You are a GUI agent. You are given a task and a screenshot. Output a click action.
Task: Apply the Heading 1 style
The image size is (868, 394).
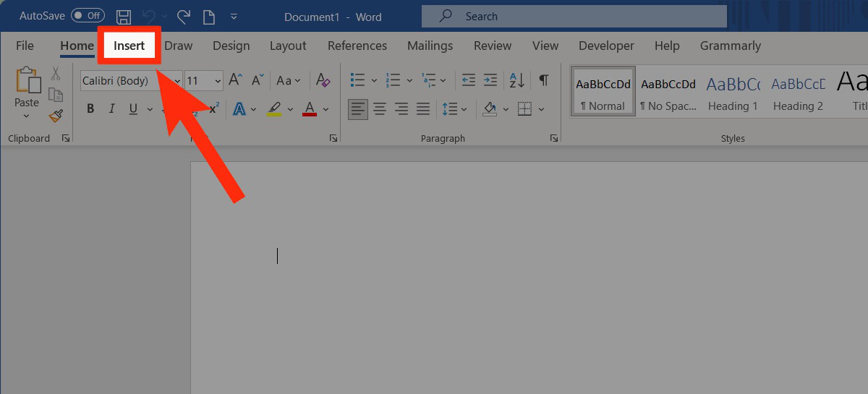tap(733, 92)
